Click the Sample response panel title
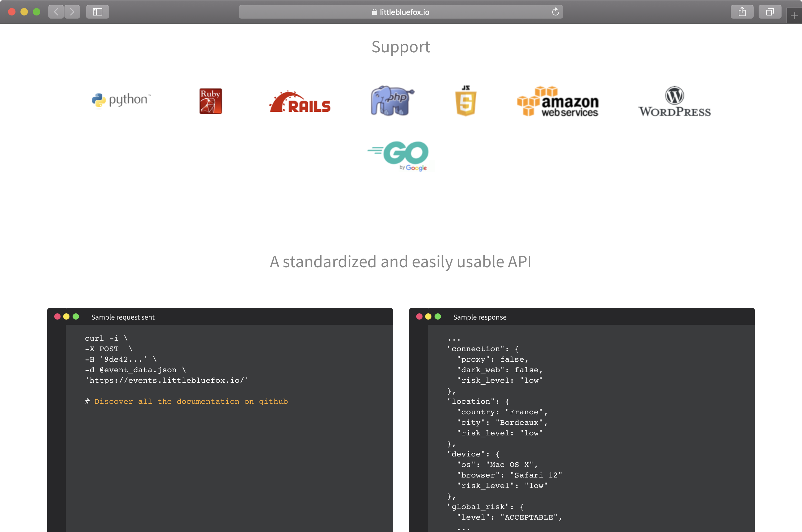 (x=479, y=317)
